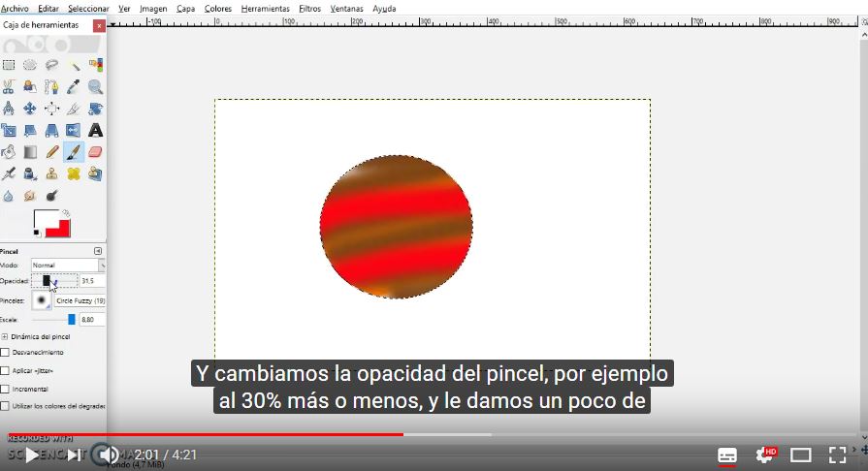Image resolution: width=868 pixels, height=471 pixels.
Task: Enable Utilizar los colores del degradado checkbox
Action: (x=5, y=406)
